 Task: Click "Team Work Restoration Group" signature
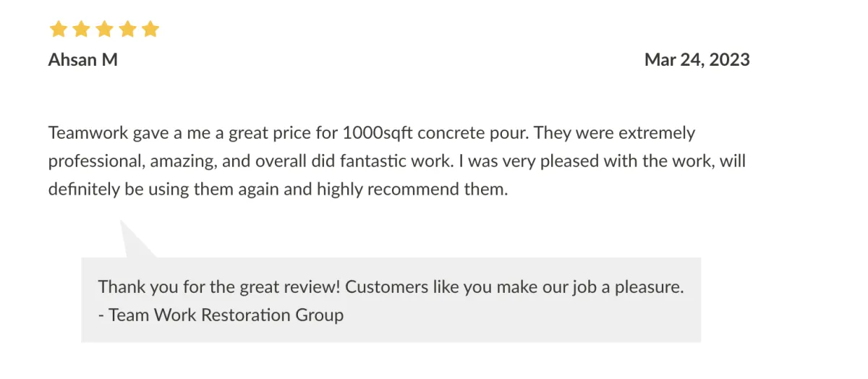(226, 315)
